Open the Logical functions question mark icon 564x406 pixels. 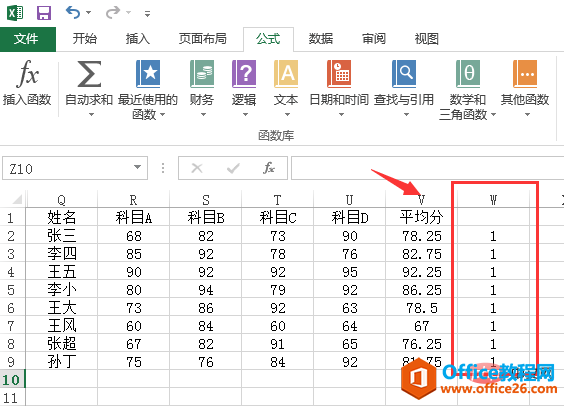(x=244, y=74)
